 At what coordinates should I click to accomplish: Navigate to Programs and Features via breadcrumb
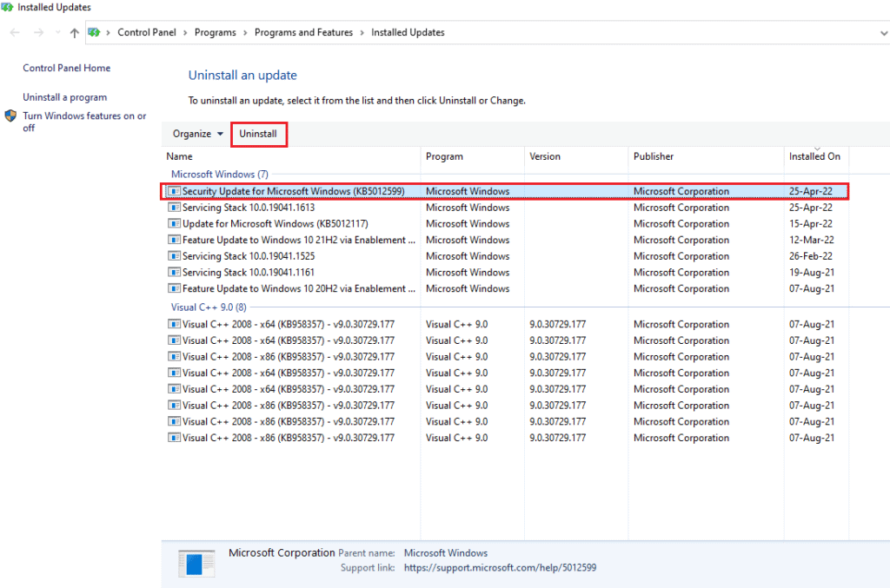coord(303,32)
